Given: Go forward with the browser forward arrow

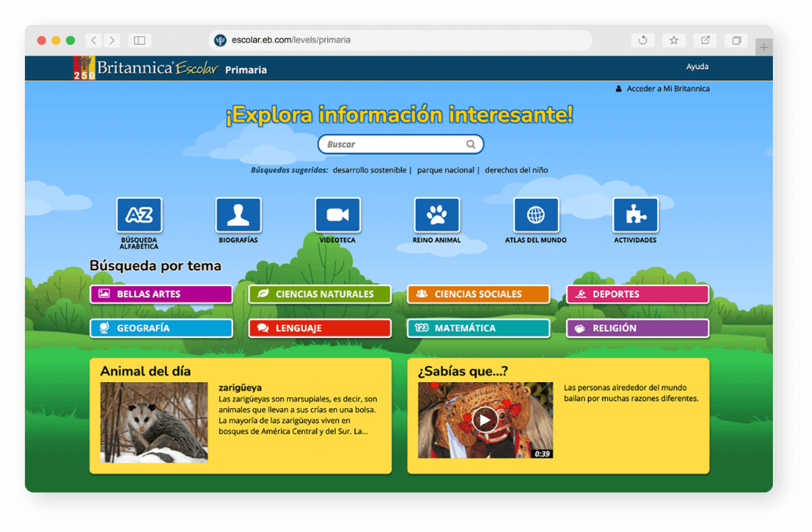Looking at the screenshot, I should click(x=112, y=40).
